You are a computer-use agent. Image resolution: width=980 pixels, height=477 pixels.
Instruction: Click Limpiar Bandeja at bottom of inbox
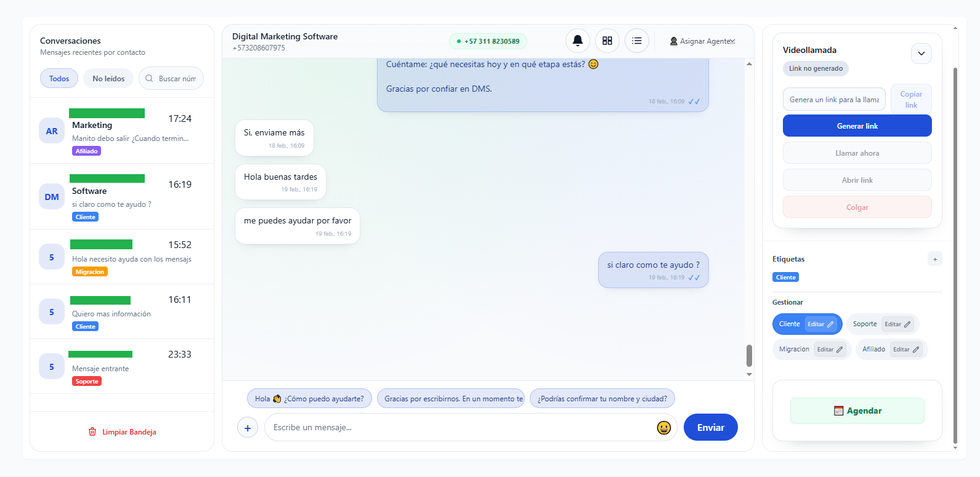point(122,432)
